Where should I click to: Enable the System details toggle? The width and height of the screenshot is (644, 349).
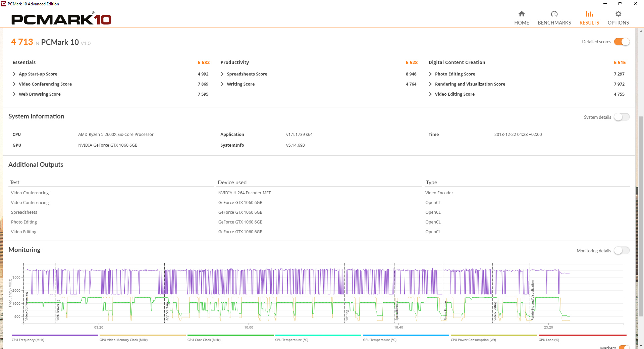click(622, 117)
